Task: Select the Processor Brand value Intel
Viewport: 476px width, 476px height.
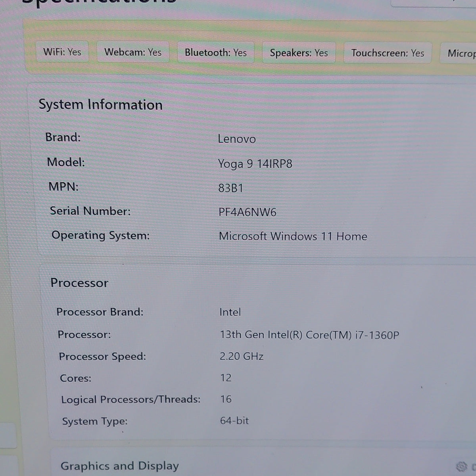Action: pos(230,312)
